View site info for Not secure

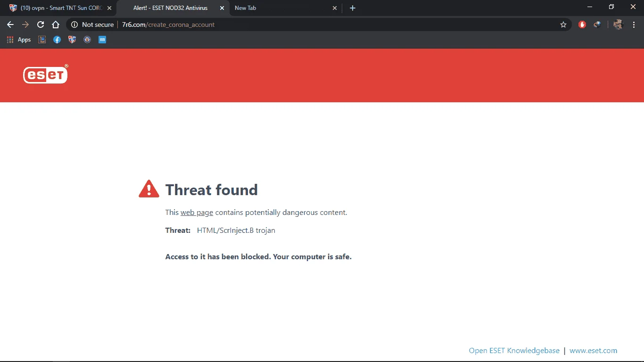(92, 25)
